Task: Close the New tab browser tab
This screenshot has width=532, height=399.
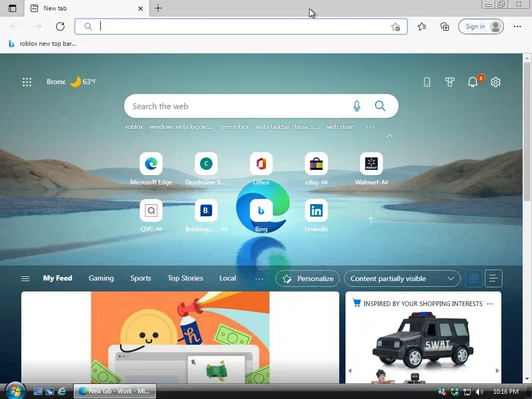Action: tap(140, 8)
